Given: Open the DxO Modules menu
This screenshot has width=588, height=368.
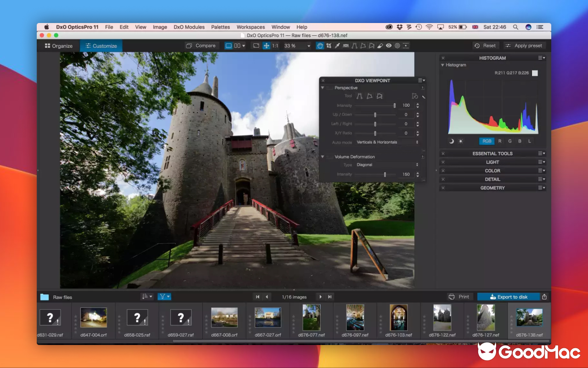Looking at the screenshot, I should coord(189,27).
